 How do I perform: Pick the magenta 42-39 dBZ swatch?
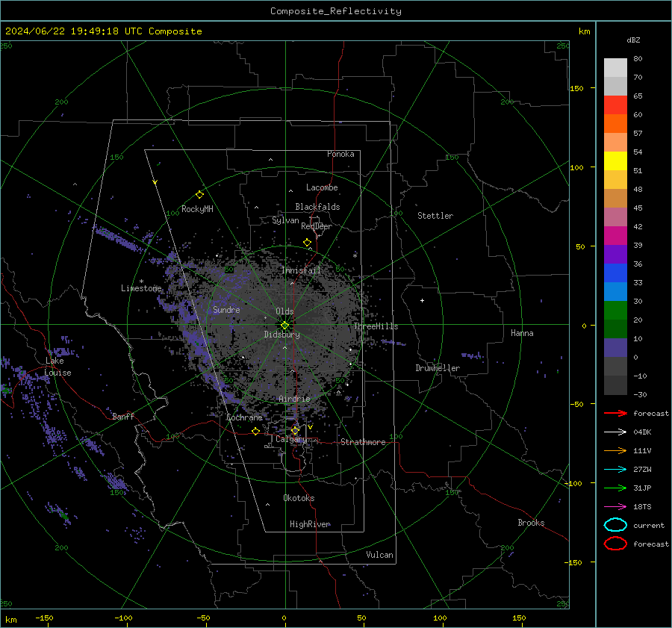615,236
